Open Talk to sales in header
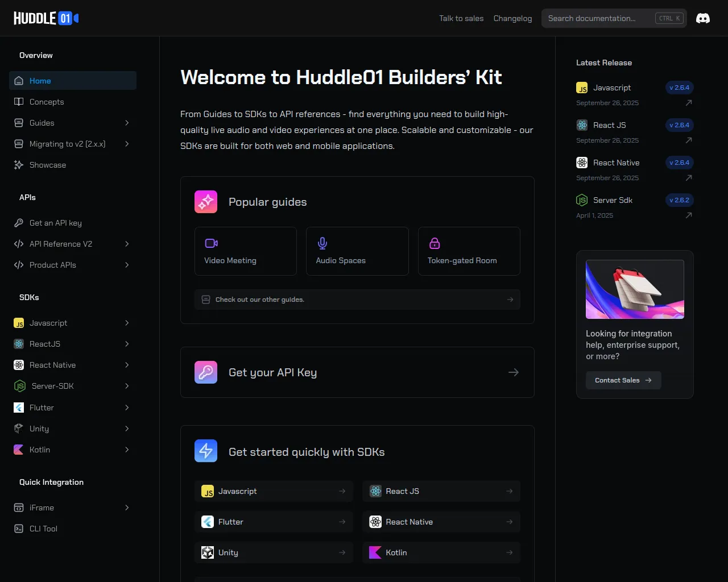Viewport: 728px width, 582px height. click(461, 18)
